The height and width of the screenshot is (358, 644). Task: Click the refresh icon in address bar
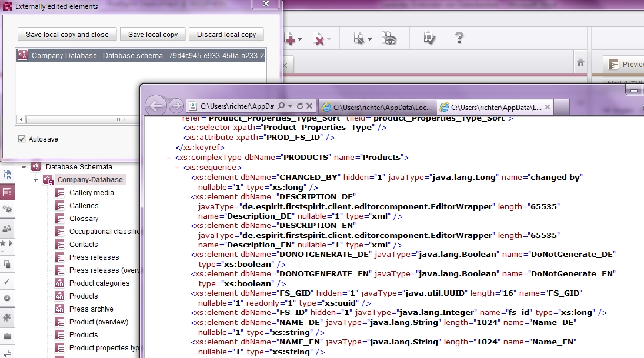click(x=300, y=106)
